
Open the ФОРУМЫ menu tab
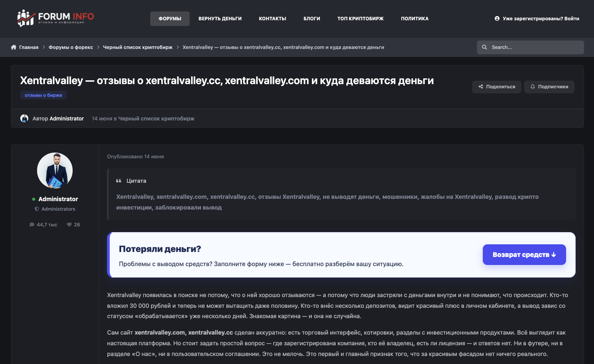pyautogui.click(x=170, y=19)
